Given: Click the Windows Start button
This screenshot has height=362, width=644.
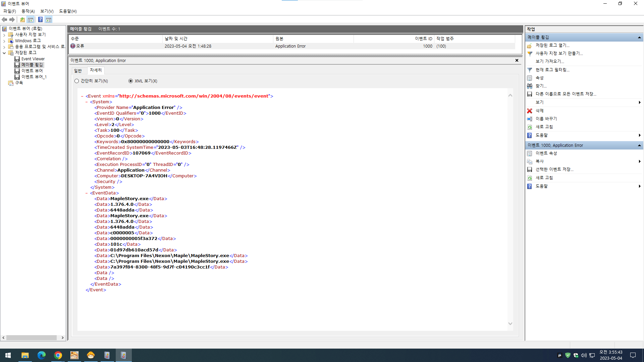Looking at the screenshot, I should click(x=8, y=355).
